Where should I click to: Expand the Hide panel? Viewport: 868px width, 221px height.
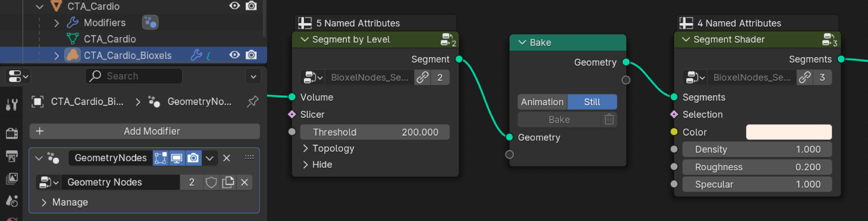[305, 165]
